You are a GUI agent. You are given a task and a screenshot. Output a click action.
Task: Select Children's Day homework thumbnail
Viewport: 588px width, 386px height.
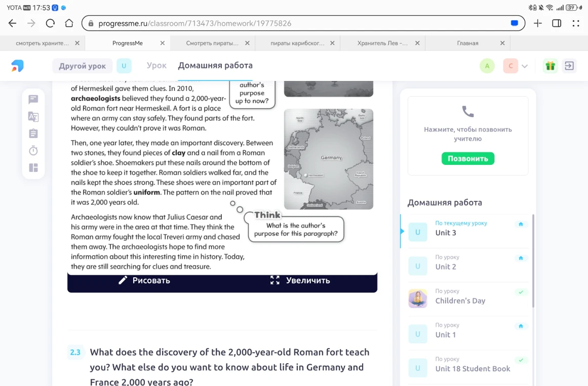pos(418,298)
